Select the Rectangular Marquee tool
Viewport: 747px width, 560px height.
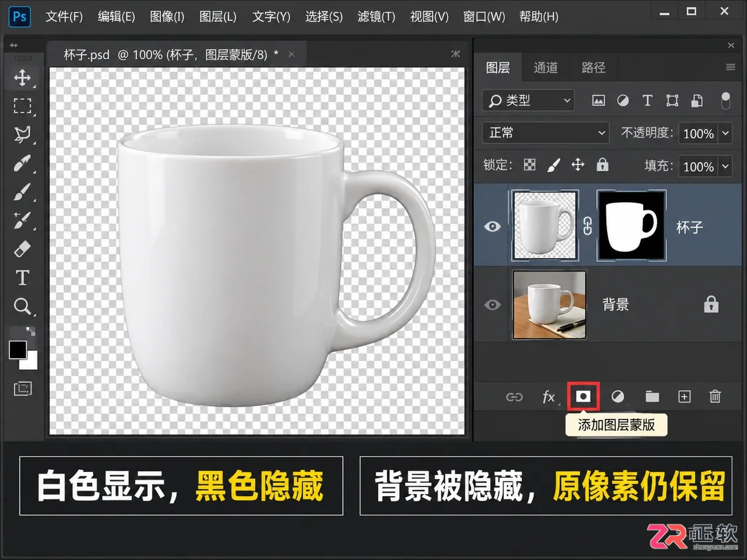(x=22, y=106)
